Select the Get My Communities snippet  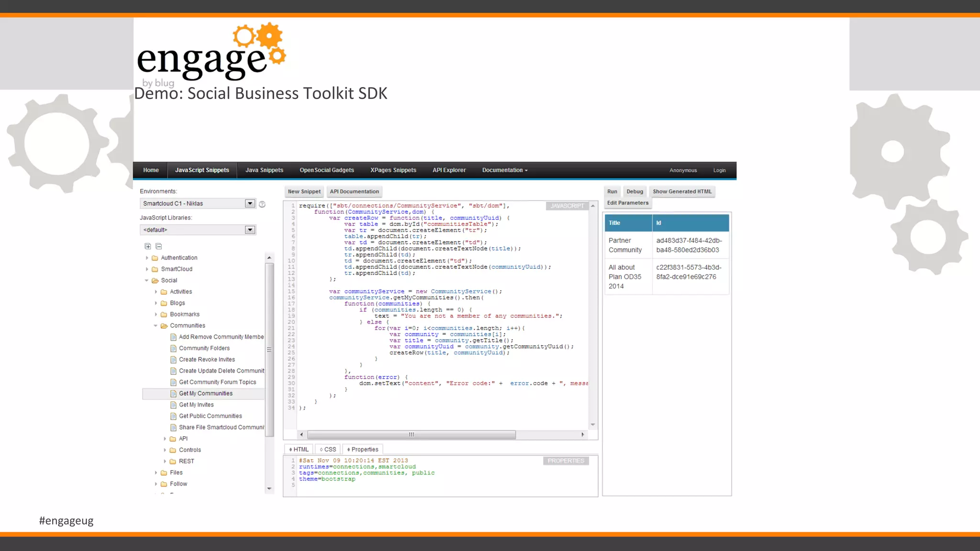click(206, 394)
